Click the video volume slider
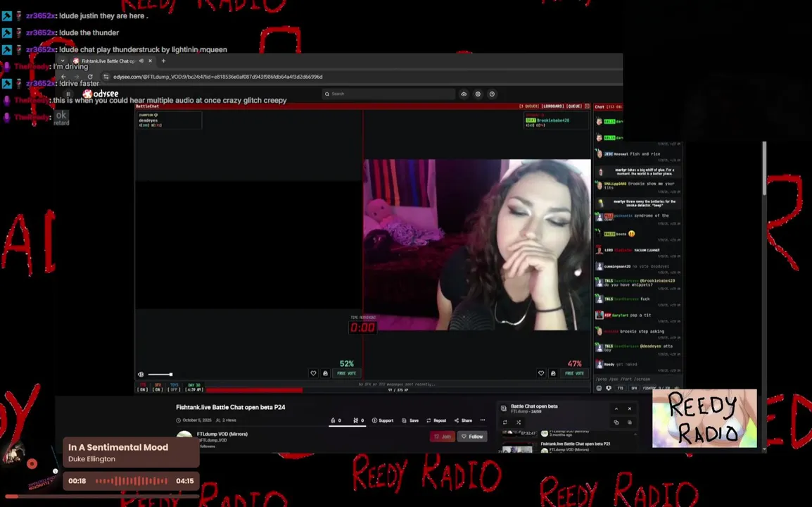The image size is (812, 507). 160,375
